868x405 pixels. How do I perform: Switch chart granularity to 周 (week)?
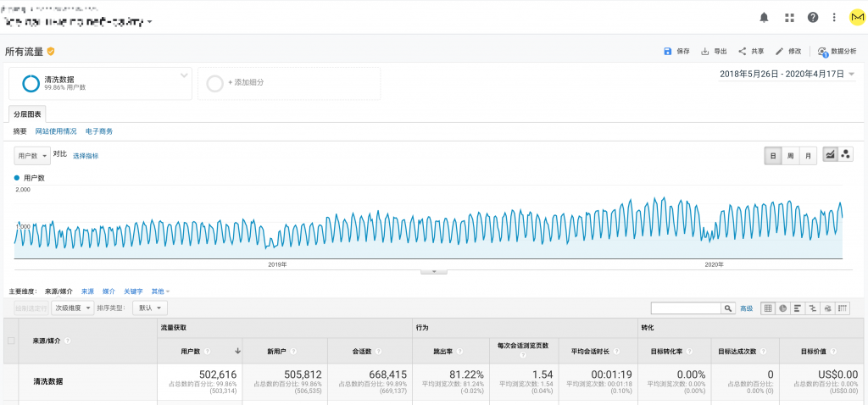click(790, 155)
